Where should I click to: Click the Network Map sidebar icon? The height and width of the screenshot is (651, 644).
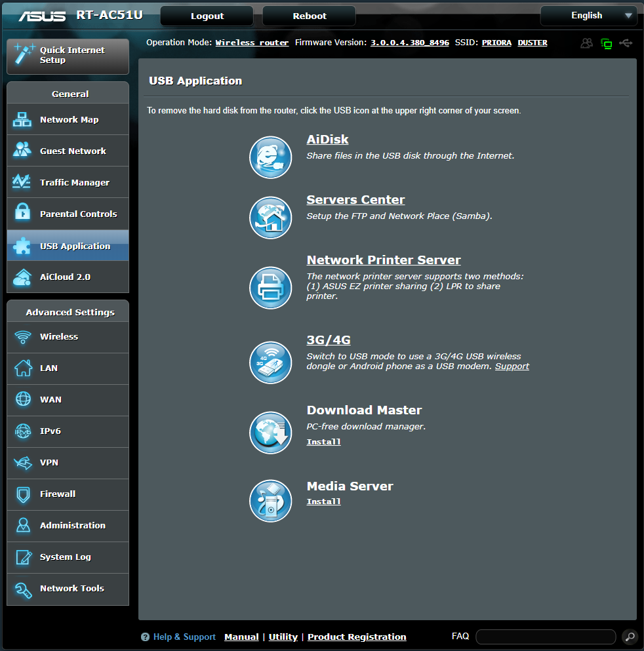tap(22, 119)
